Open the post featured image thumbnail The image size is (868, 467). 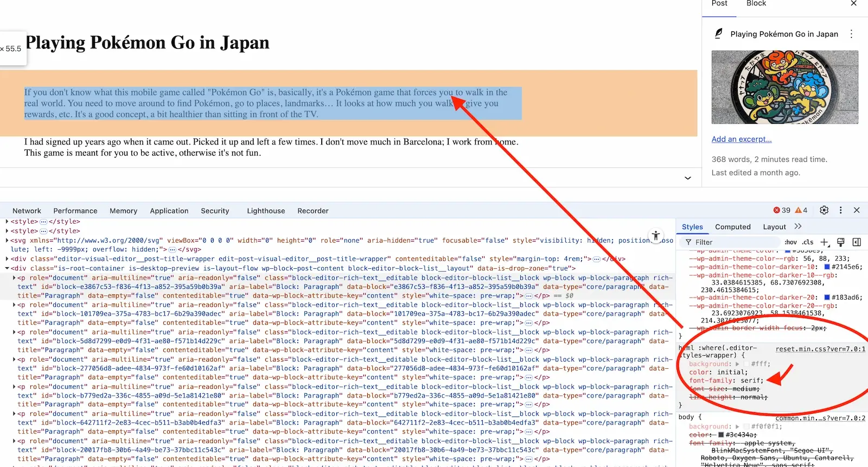click(x=785, y=87)
